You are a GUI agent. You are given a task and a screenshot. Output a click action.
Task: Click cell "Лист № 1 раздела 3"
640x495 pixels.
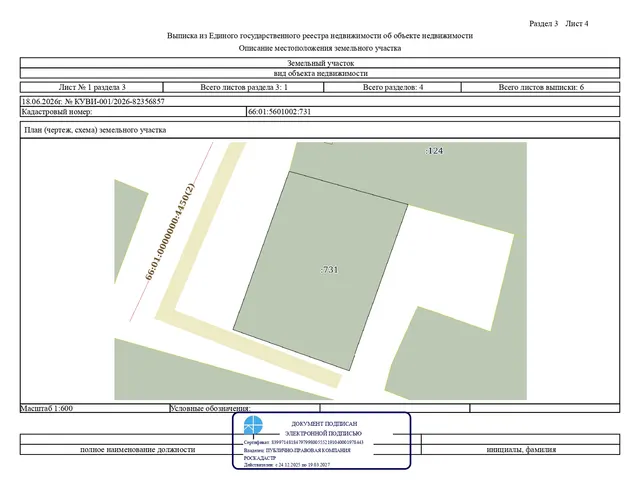pyautogui.click(x=92, y=87)
